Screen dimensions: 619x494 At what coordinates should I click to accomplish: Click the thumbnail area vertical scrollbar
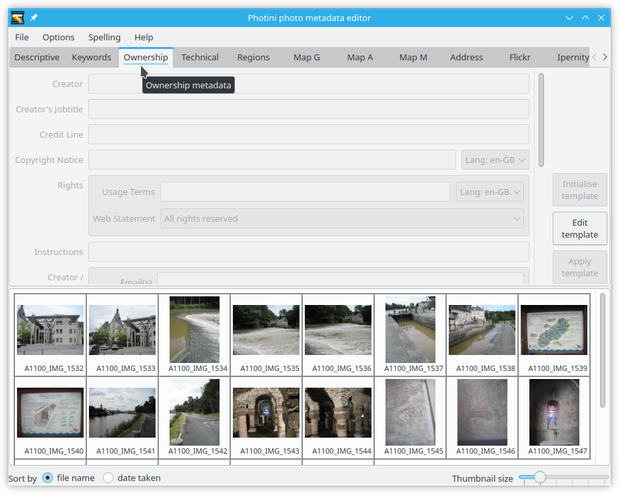(602, 350)
